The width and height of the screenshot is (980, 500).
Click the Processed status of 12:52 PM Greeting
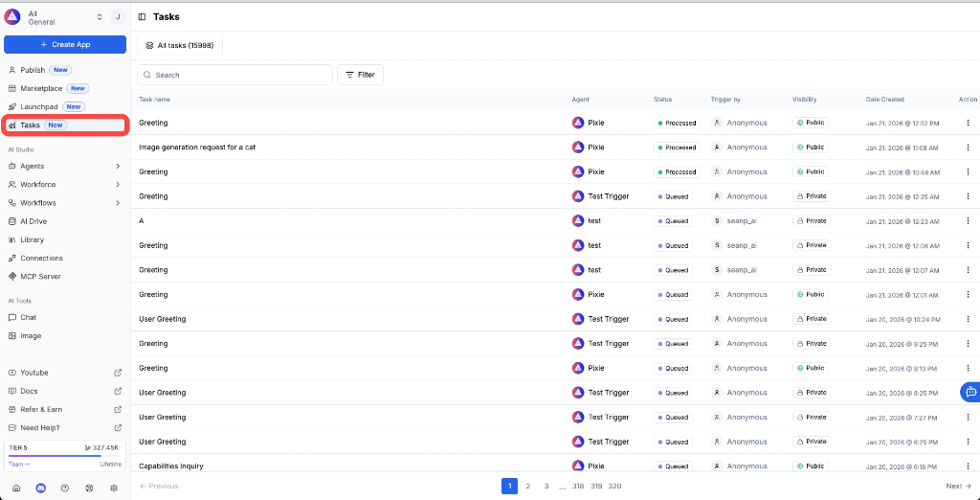tap(677, 124)
